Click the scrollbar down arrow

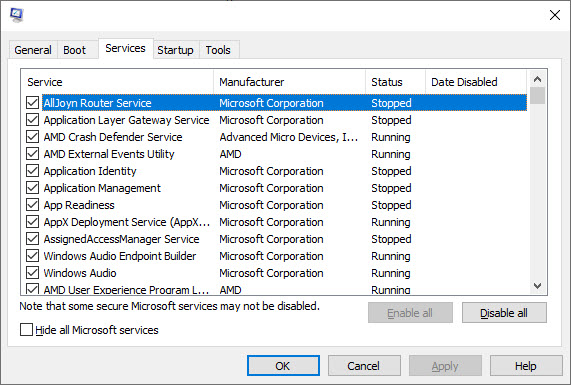(x=537, y=286)
